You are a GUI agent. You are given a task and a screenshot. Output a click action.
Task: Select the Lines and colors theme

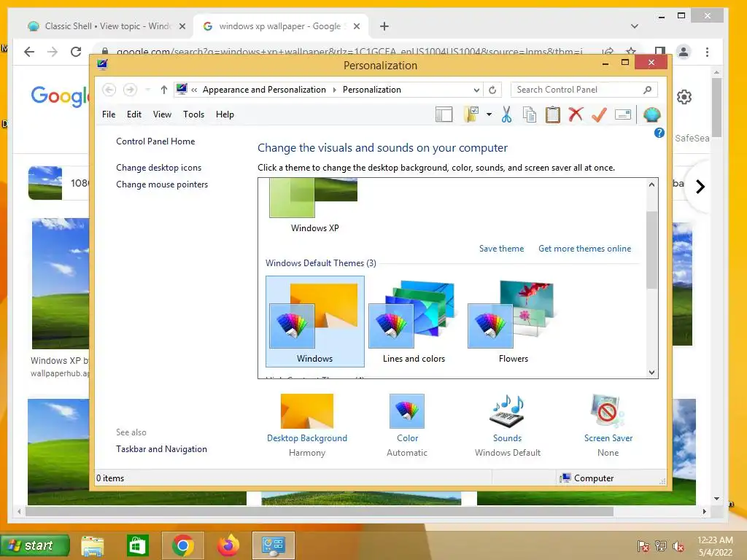pos(414,322)
